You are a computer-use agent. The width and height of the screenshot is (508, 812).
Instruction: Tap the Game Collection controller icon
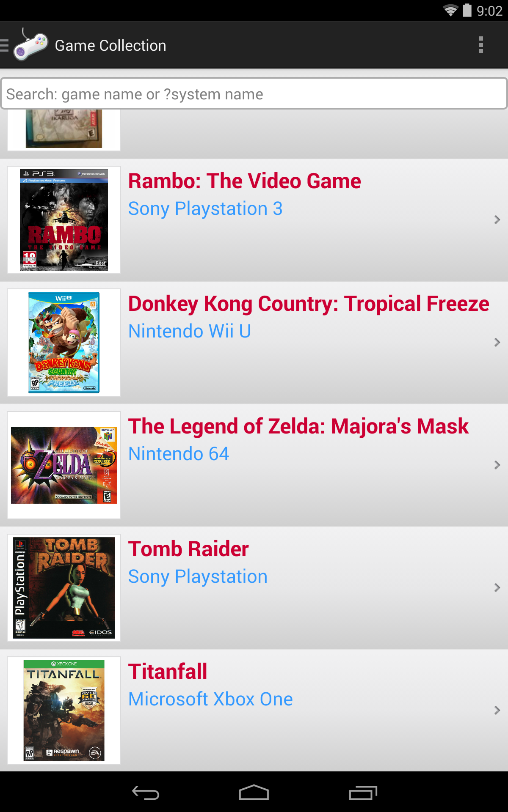pos(31,46)
